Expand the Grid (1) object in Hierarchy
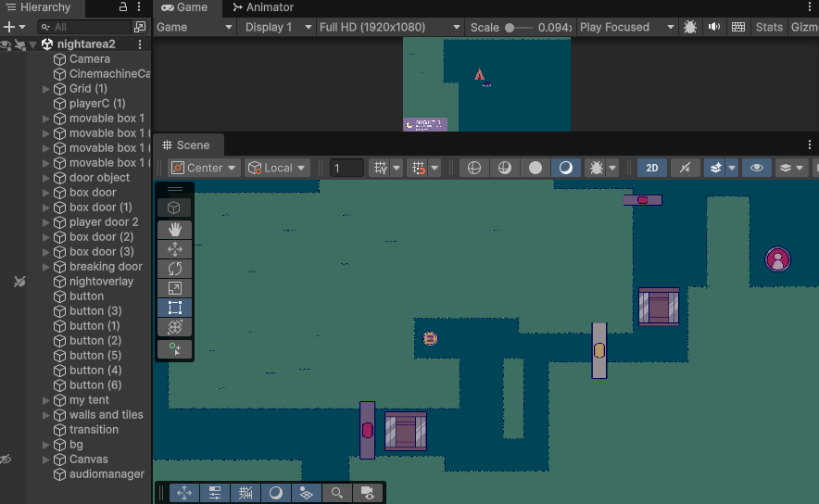 tap(46, 89)
